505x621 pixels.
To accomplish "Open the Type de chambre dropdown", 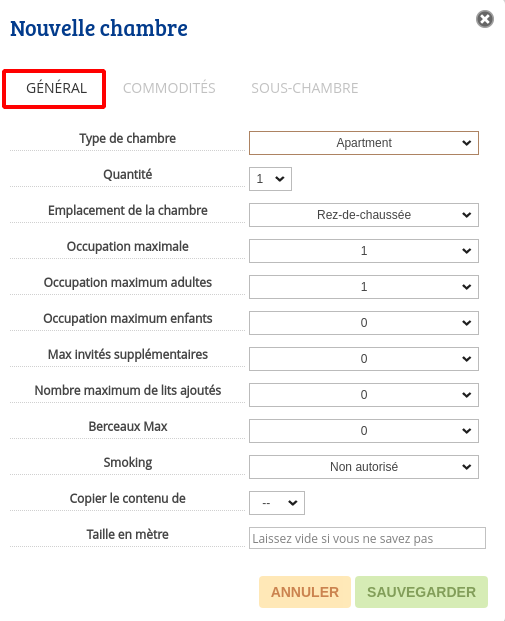I will pos(364,143).
